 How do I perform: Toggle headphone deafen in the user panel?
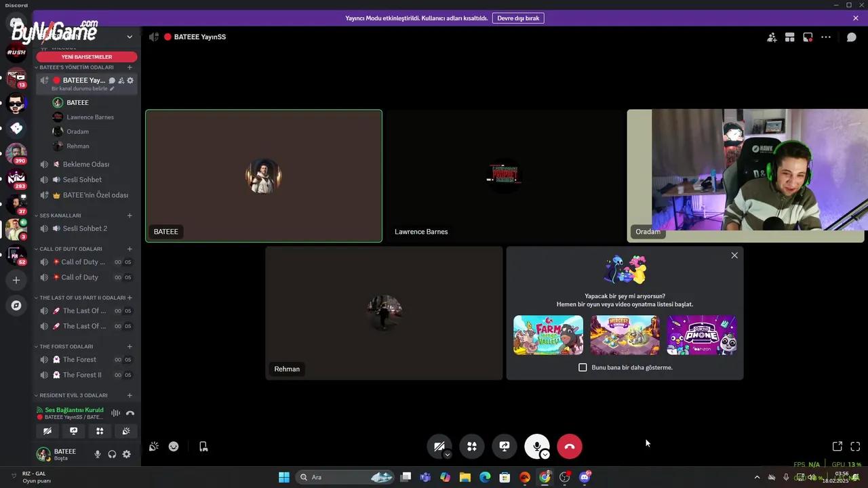click(x=112, y=454)
